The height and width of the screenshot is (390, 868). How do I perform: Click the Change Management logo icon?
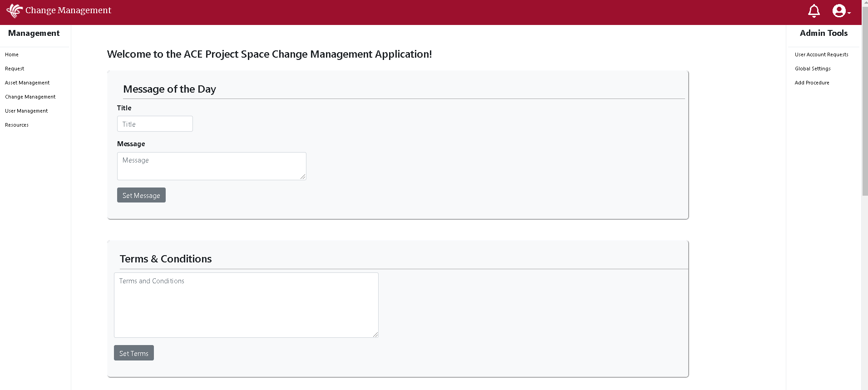15,10
